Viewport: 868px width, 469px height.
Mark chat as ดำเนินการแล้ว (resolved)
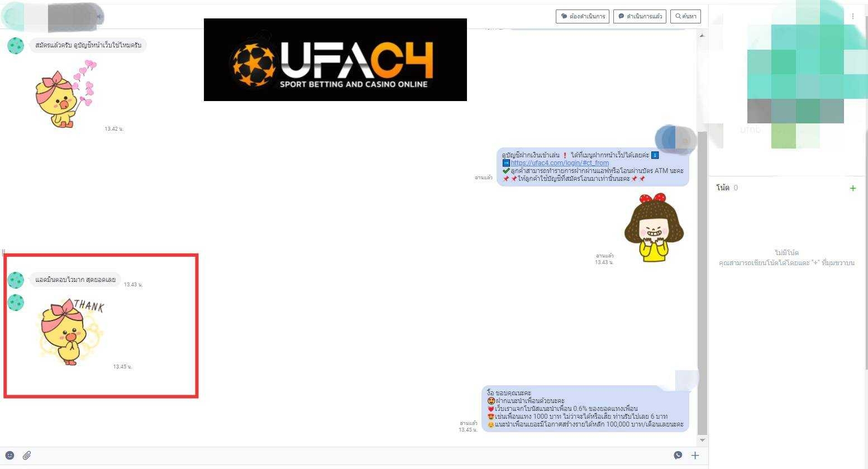pyautogui.click(x=640, y=16)
